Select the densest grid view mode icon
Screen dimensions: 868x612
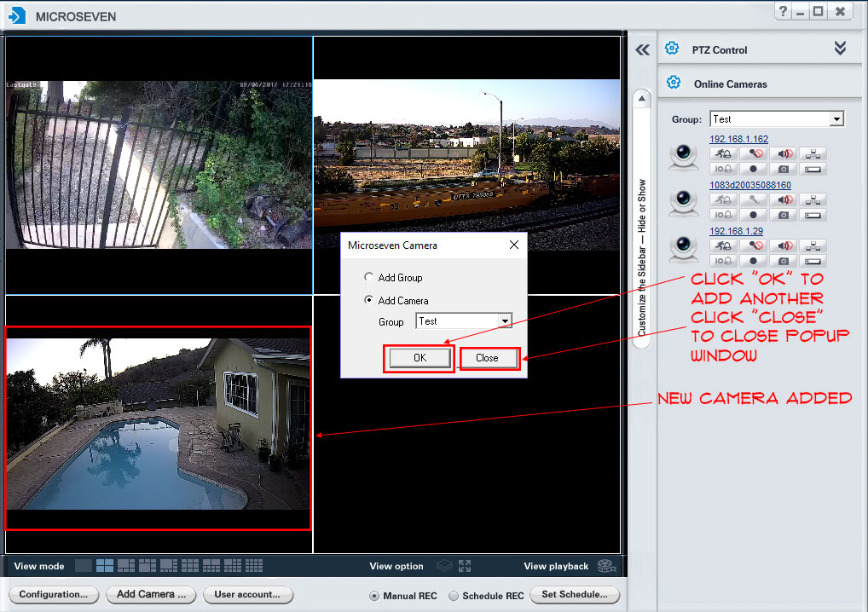point(254,565)
